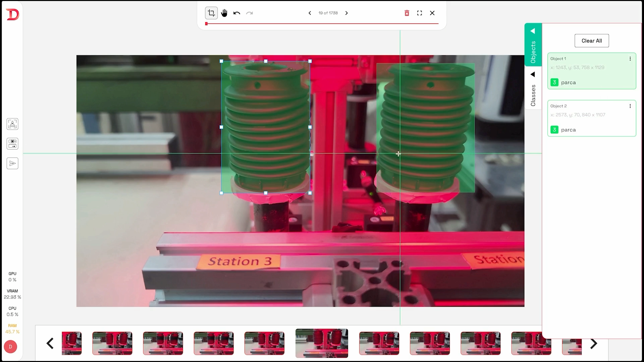Collapse the Objects panel arrow

[533, 31]
